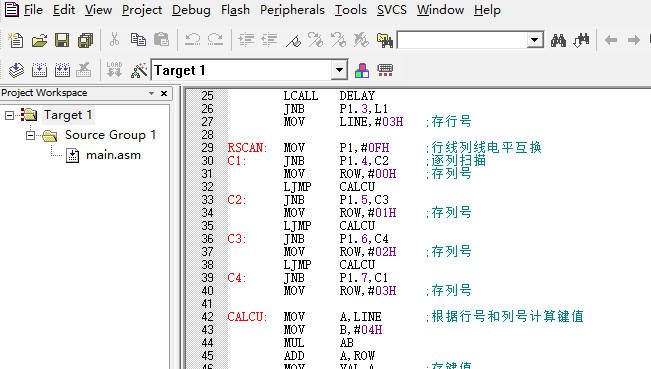
Task: Open the Project menu
Action: [142, 10]
